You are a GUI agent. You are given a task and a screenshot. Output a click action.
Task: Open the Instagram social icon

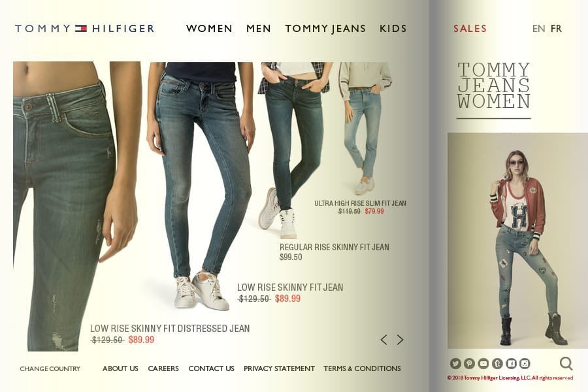tap(525, 363)
